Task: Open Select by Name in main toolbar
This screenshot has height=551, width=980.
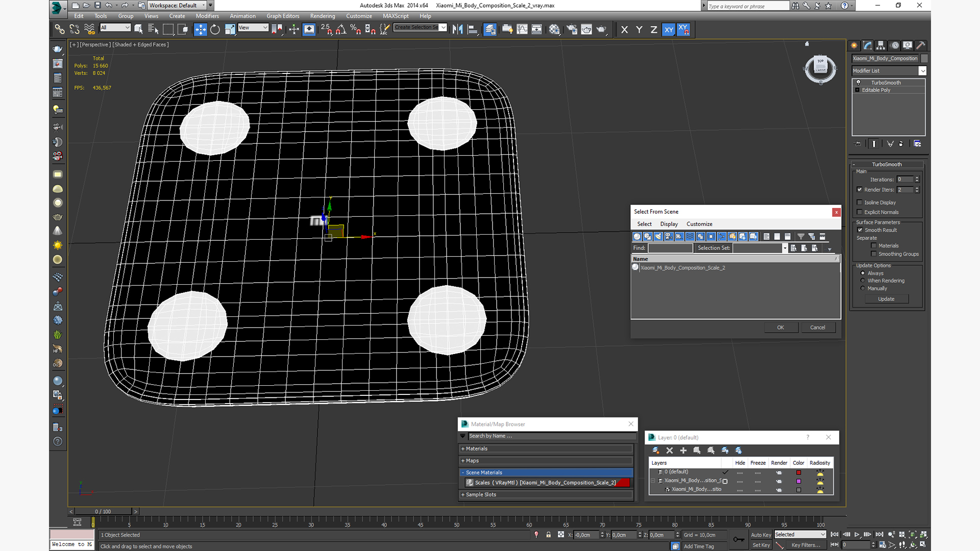Action: click(x=153, y=29)
